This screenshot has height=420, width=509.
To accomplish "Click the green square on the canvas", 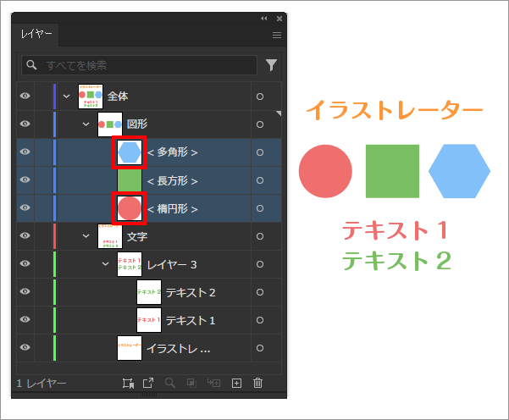I will pyautogui.click(x=392, y=171).
